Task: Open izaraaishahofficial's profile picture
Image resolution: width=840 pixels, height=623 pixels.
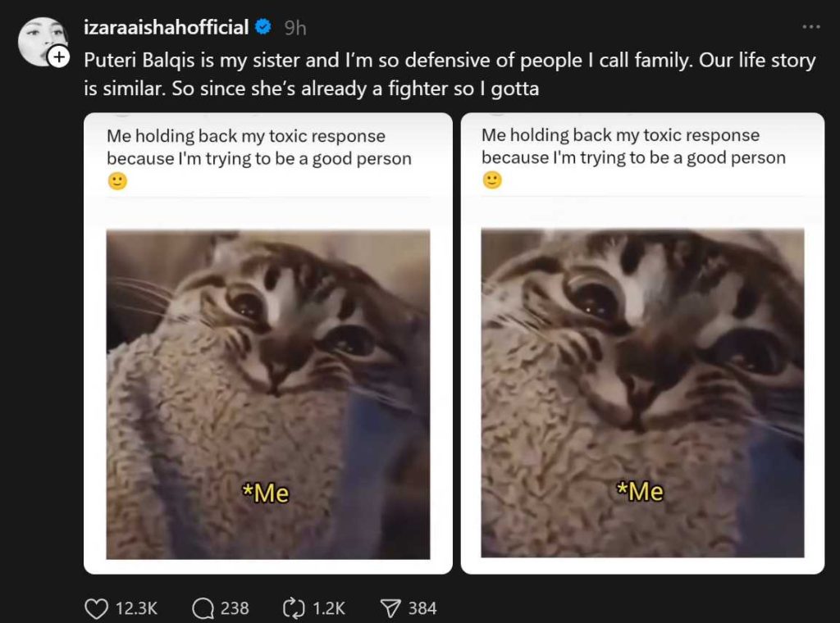Action: tap(41, 41)
